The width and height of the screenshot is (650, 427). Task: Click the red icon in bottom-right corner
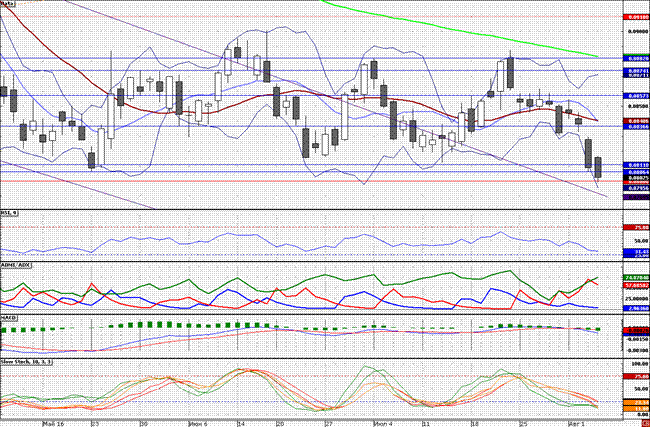click(647, 424)
